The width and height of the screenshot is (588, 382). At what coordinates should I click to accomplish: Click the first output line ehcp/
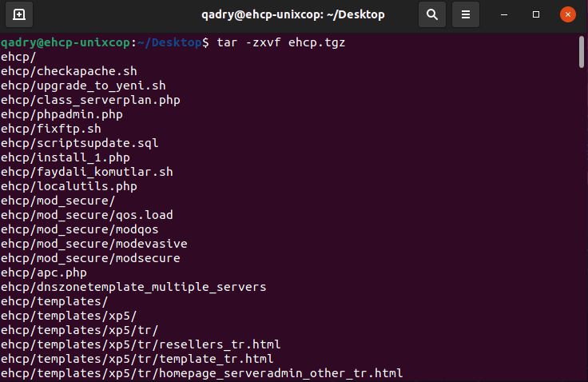tap(18, 57)
